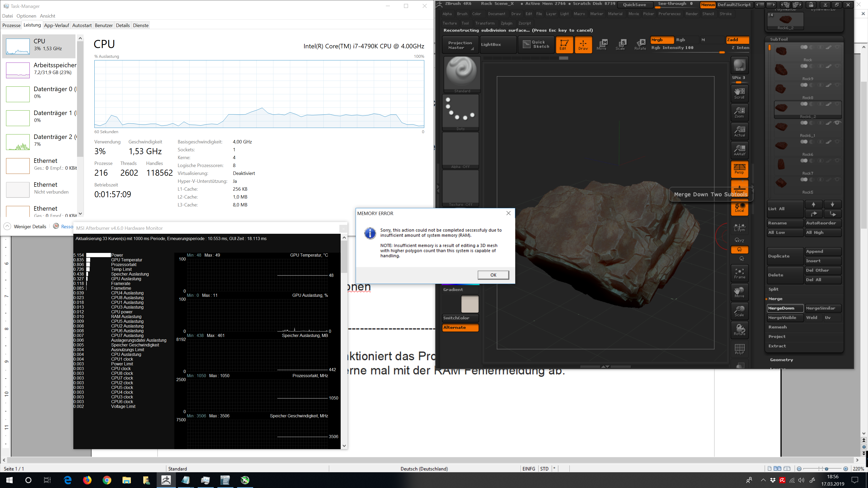Select the Draw tool in ZBrush
Image resolution: width=868 pixels, height=488 pixels.
583,44
